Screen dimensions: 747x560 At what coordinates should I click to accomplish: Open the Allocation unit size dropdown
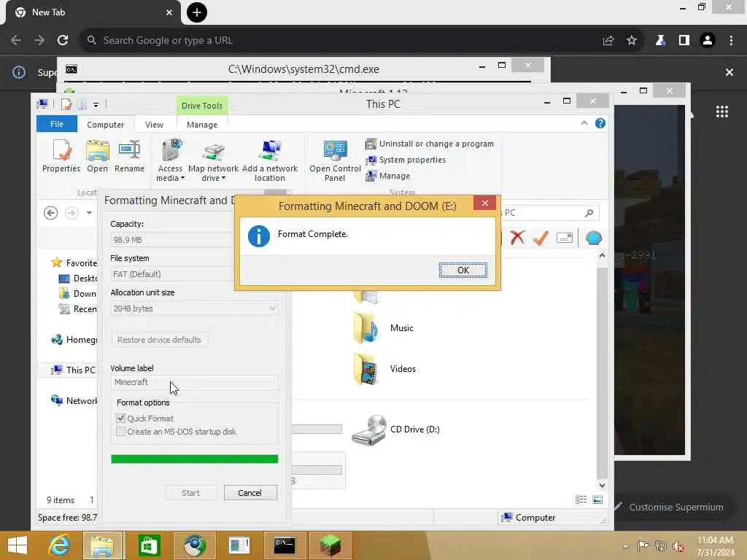pyautogui.click(x=194, y=308)
